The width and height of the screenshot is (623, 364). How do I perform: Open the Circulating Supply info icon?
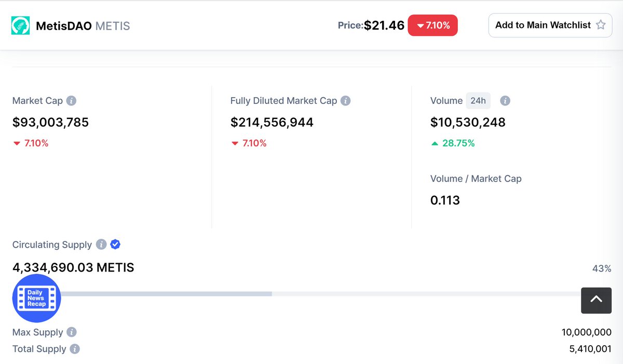click(101, 245)
